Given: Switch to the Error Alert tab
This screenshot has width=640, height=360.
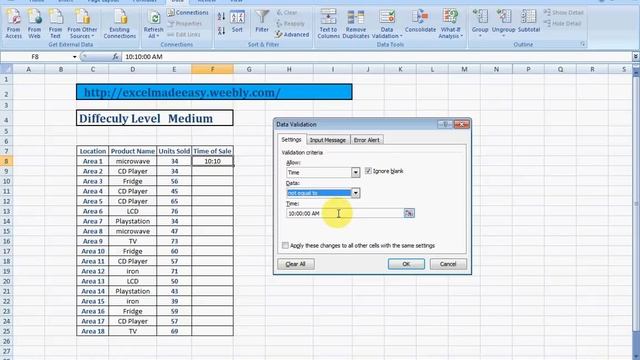Looking at the screenshot, I should pos(366,140).
